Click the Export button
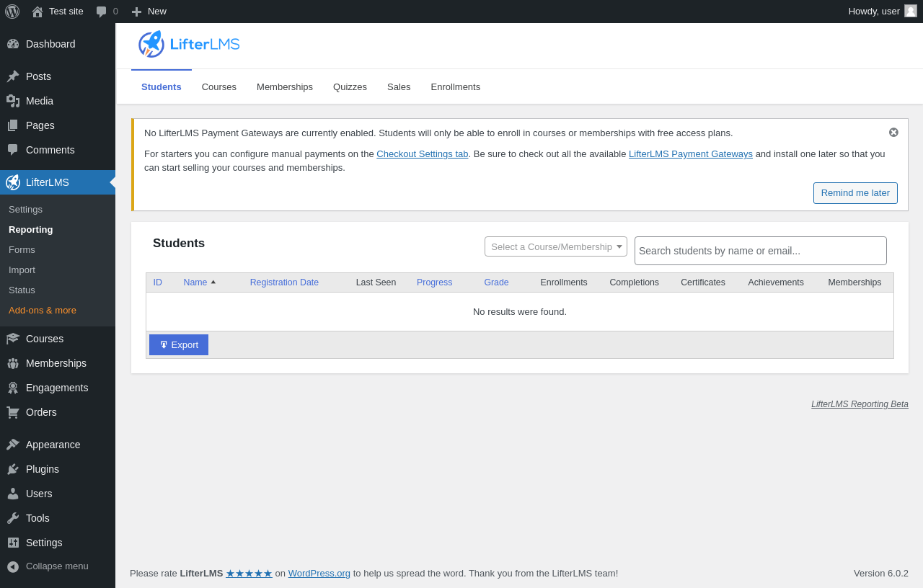The width and height of the screenshot is (923, 588). (179, 344)
